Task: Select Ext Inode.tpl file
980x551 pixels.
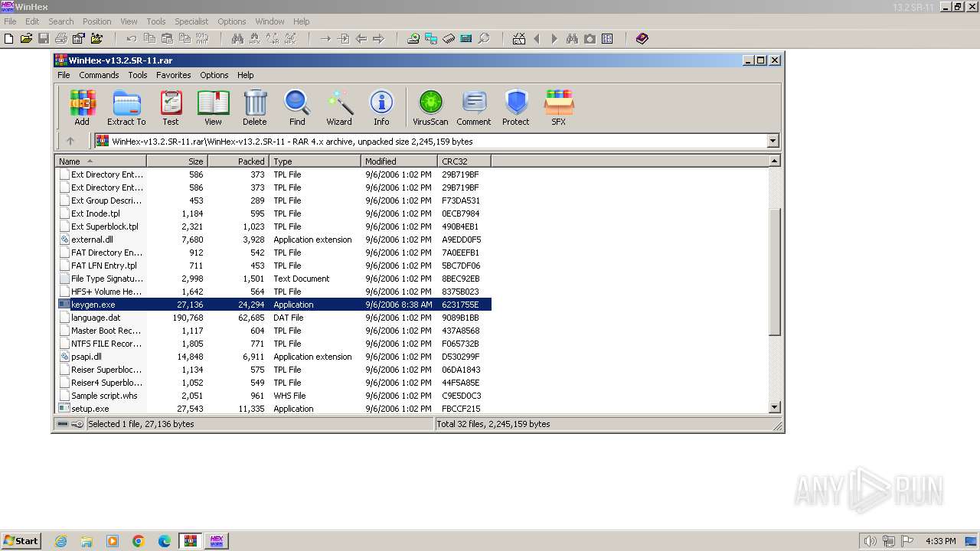Action: (275, 214)
